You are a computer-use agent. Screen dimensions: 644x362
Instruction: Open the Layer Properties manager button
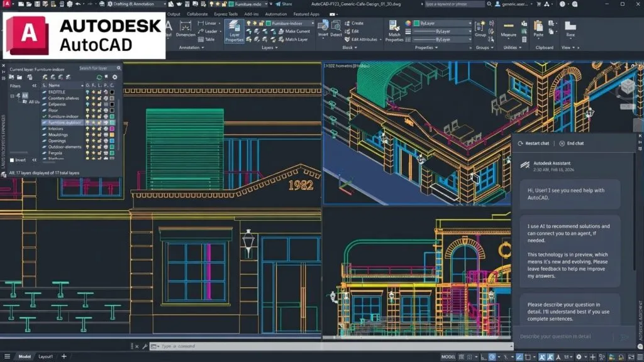tap(234, 31)
